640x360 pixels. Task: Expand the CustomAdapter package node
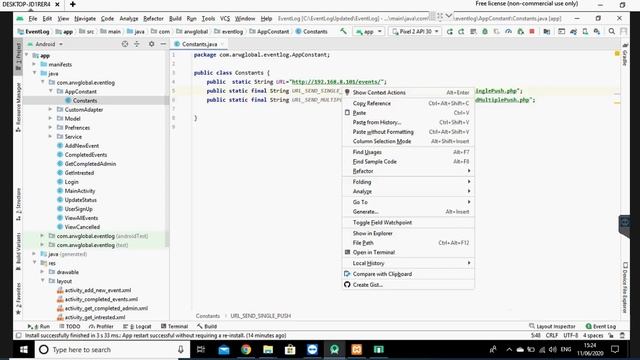[x=51, y=109]
